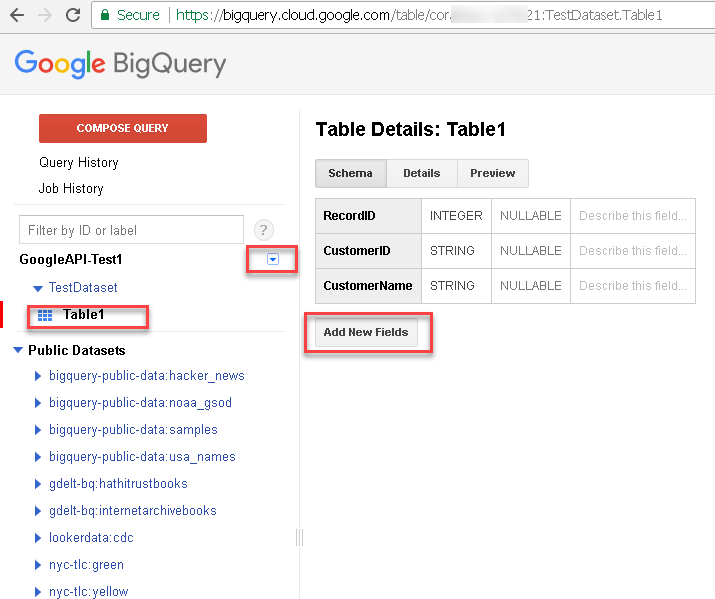
Task: Expand nyc-tlc:yellow dataset arrow
Action: click(38, 592)
